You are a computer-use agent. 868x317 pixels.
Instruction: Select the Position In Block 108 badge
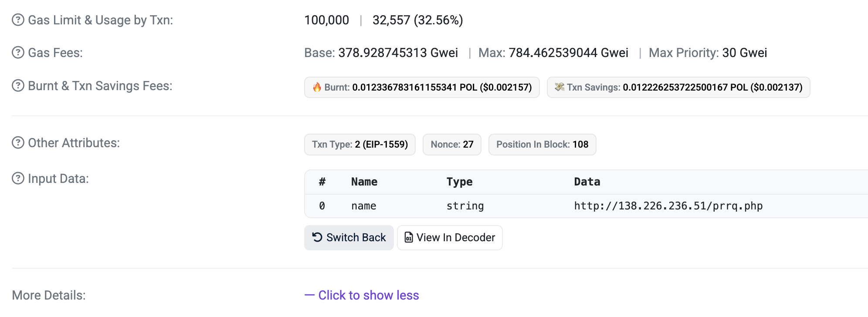click(x=542, y=145)
